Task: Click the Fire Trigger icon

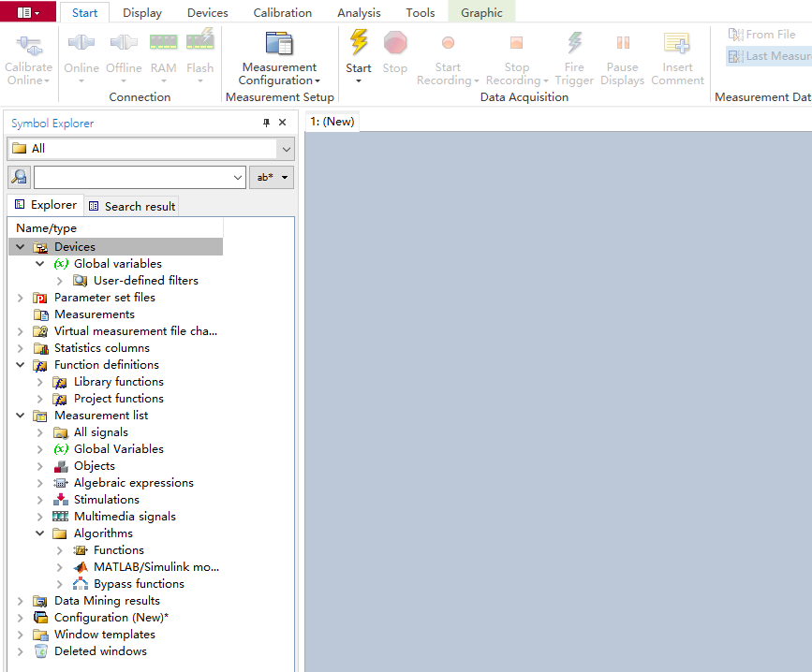Action: pos(574,42)
